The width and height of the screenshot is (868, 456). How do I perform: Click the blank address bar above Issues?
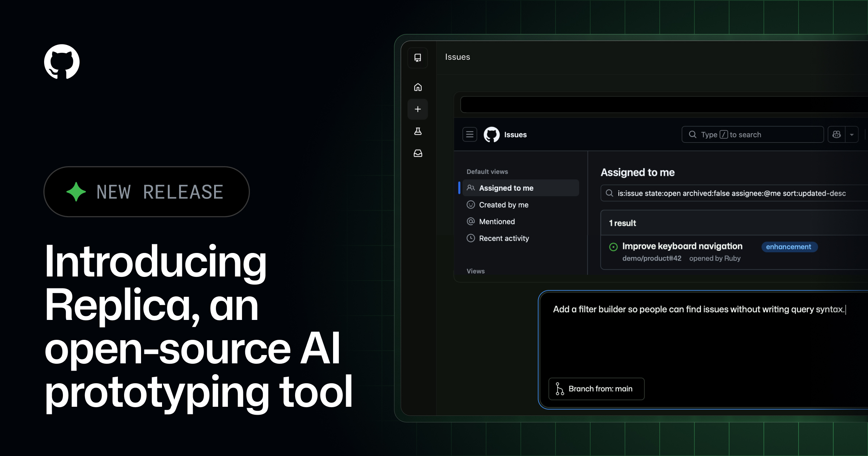[x=664, y=105]
